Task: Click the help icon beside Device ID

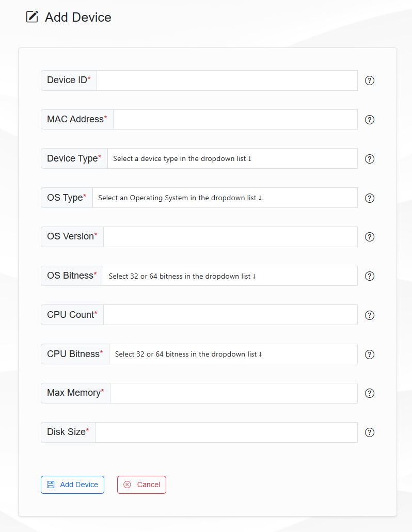Action: [x=370, y=80]
